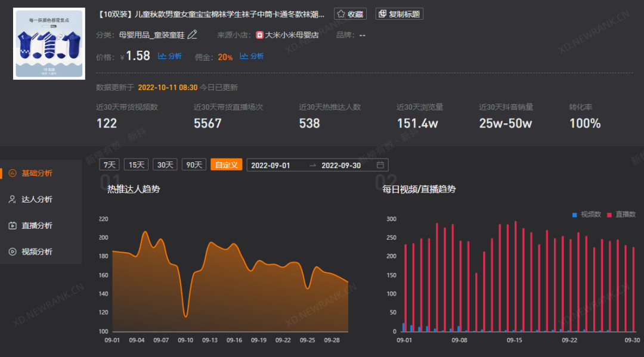Click the 达人分析 person icon
This screenshot has height=357, width=644.
pyautogui.click(x=13, y=200)
